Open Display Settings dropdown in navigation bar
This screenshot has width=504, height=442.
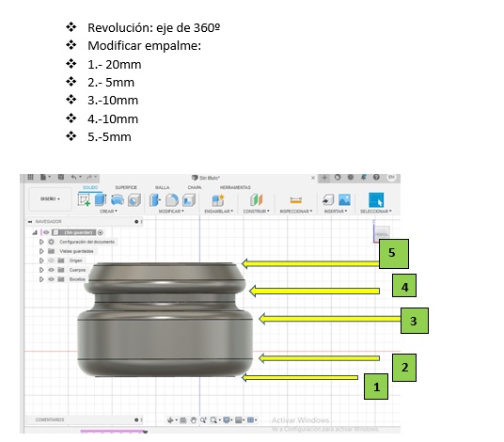pos(228,419)
